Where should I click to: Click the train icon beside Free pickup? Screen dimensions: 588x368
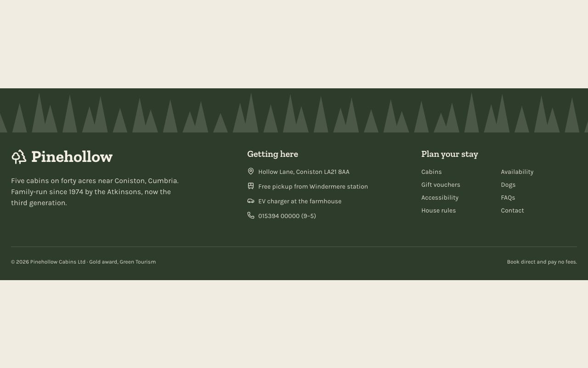(251, 186)
